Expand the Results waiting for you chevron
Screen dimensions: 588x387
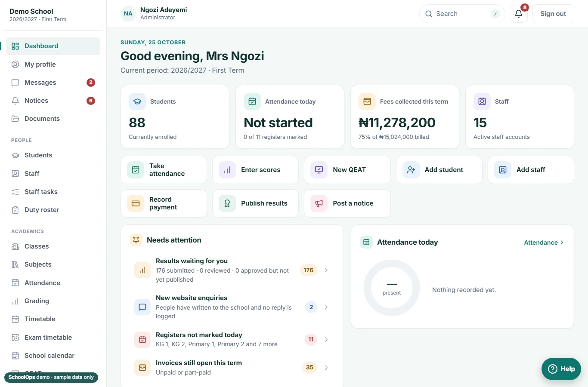[326, 270]
